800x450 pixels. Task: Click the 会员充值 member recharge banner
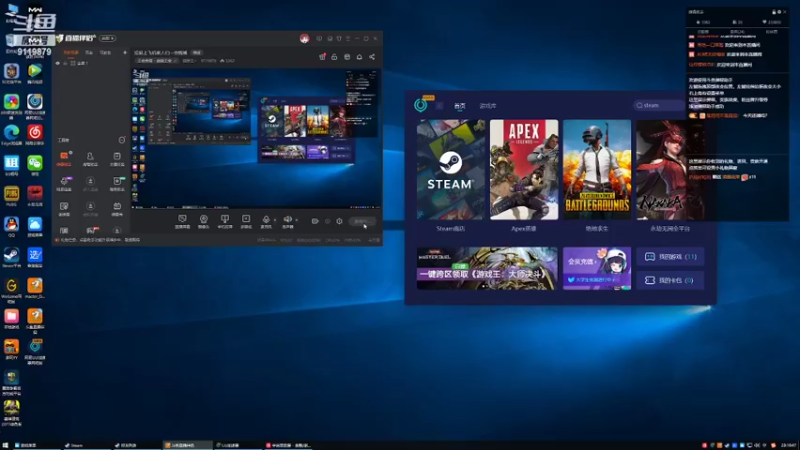pos(596,268)
